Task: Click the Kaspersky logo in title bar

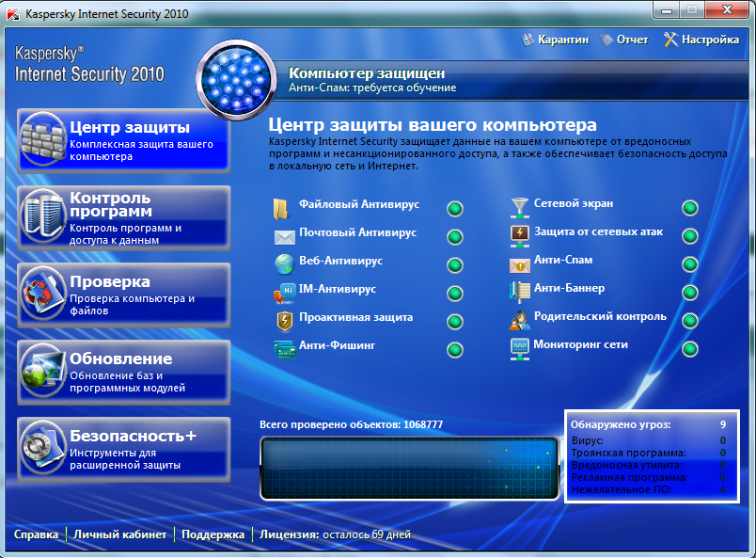Action: pos(13,14)
